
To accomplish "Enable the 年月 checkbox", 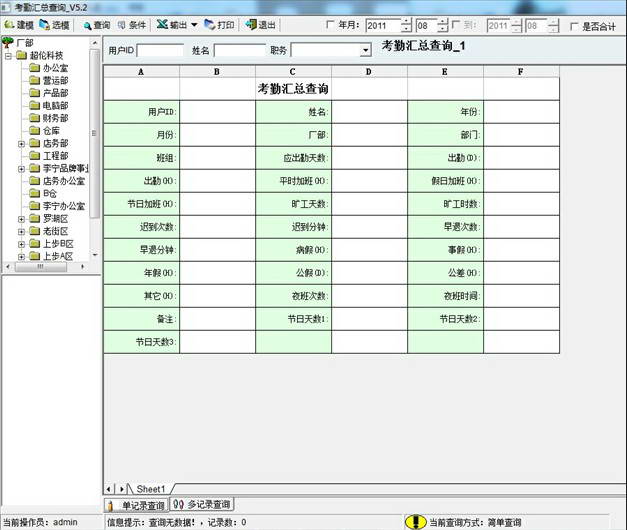I will [330, 25].
